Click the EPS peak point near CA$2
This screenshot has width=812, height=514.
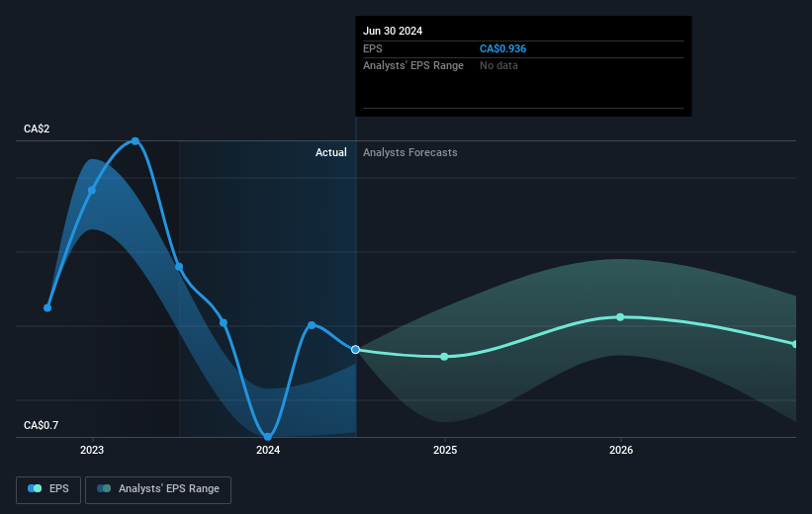[x=135, y=140]
